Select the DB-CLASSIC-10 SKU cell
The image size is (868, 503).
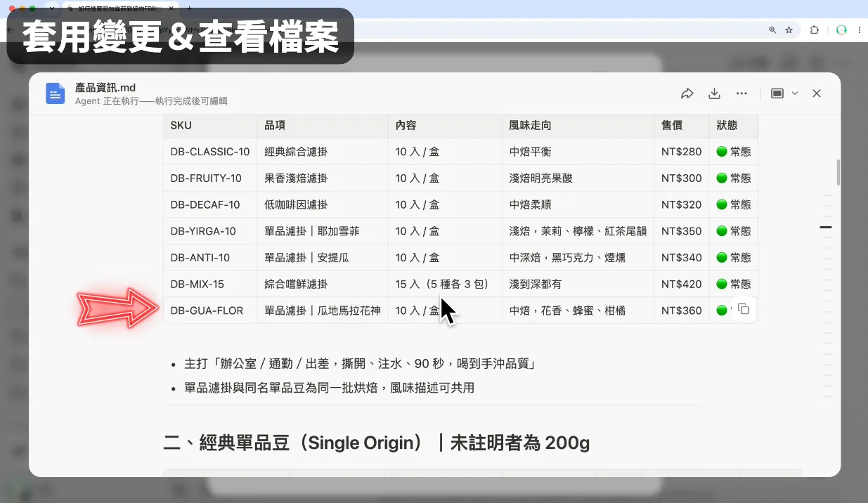pos(210,152)
